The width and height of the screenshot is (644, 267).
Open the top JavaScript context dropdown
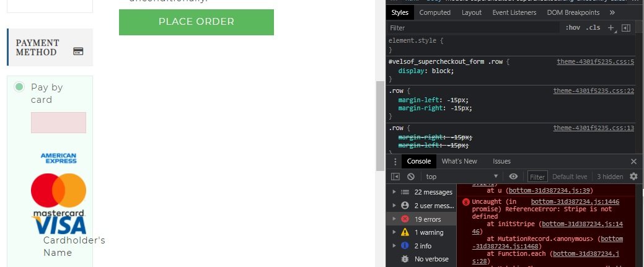pyautogui.click(x=462, y=177)
